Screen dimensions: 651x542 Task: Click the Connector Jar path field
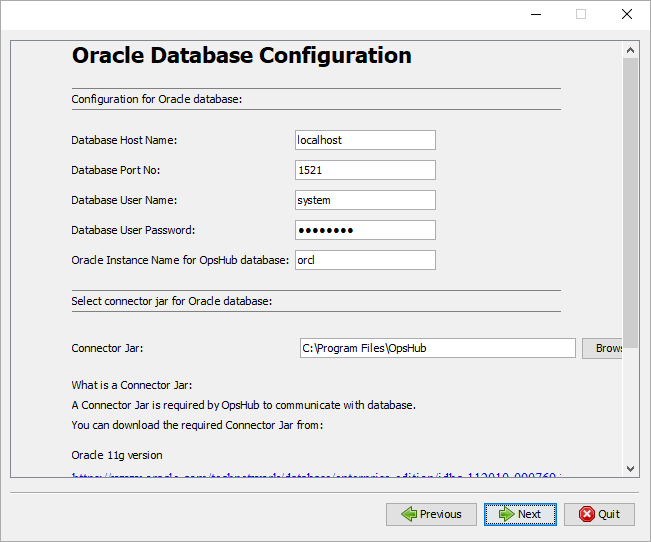[x=437, y=348]
